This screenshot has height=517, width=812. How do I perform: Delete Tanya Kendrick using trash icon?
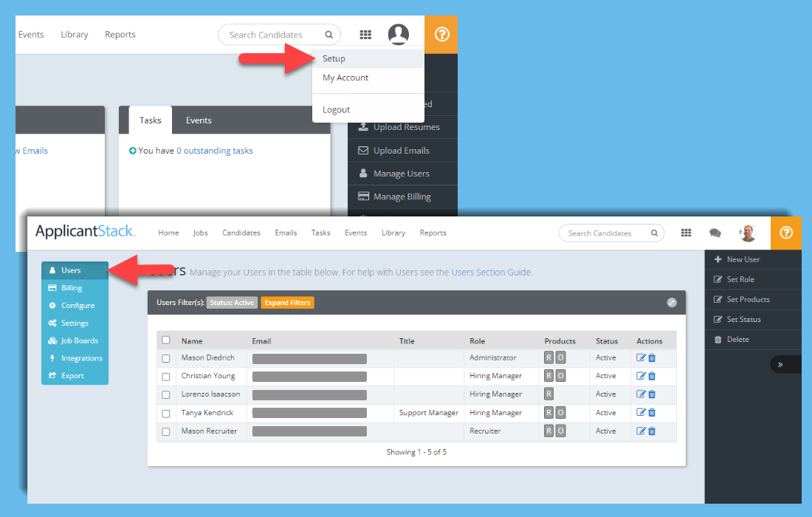click(652, 412)
